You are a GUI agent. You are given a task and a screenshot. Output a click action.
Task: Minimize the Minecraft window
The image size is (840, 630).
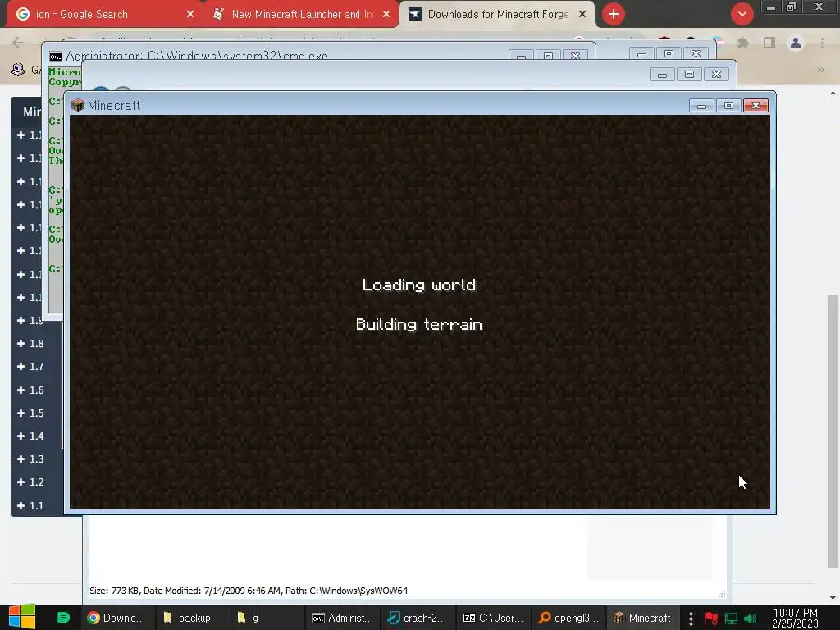(702, 106)
